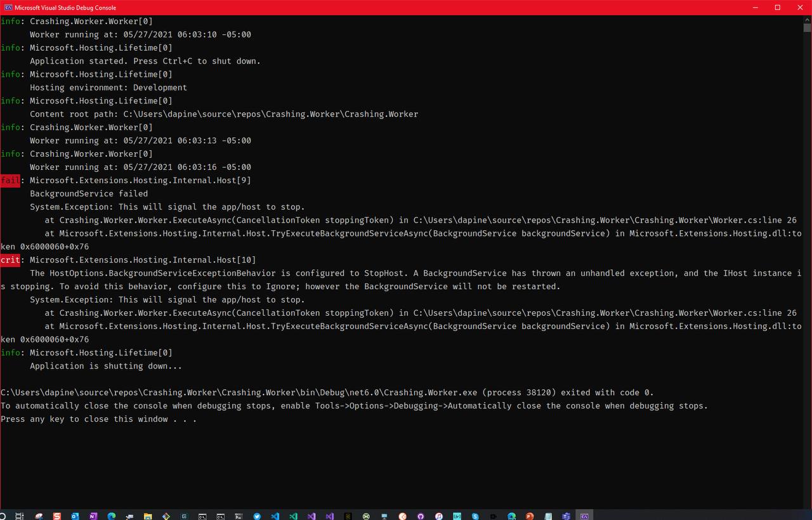Screen dimensions: 812x520
Task: Open OneNote from the taskbar
Action: pyautogui.click(x=93, y=516)
